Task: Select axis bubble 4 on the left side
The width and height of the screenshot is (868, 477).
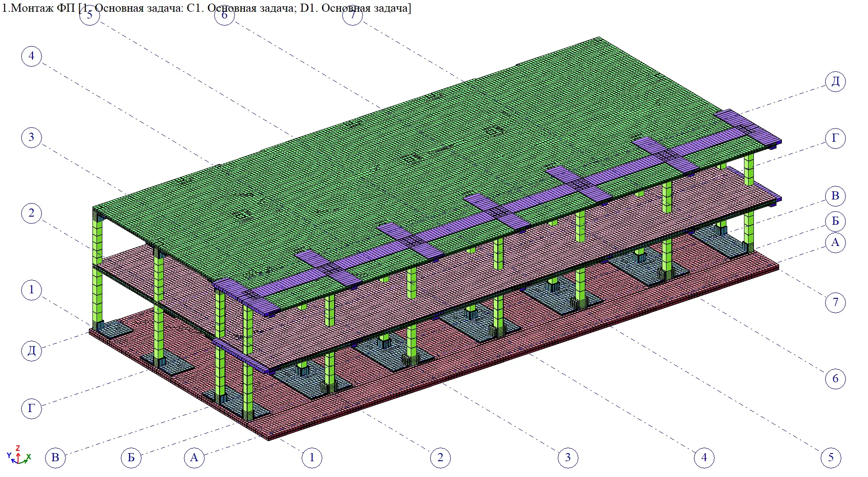Action: click(x=32, y=56)
